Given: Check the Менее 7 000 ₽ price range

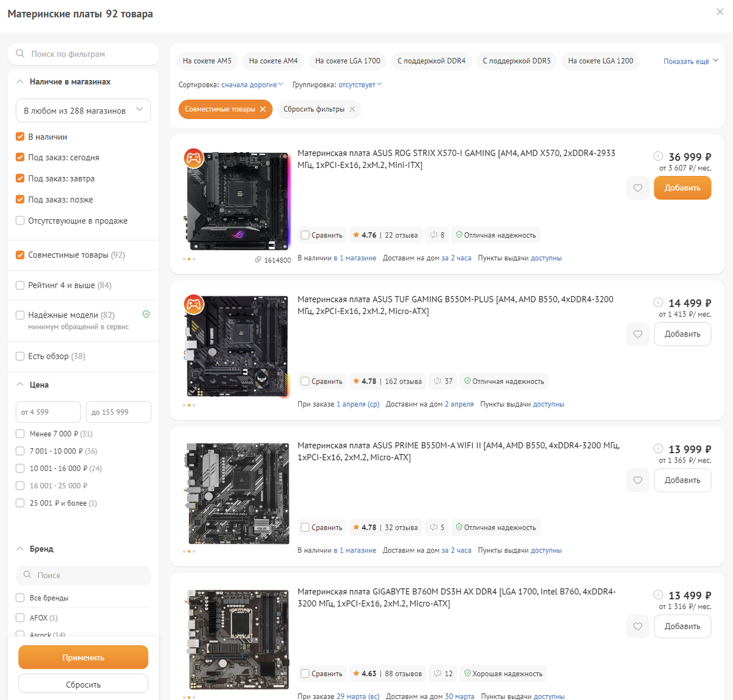Looking at the screenshot, I should [x=20, y=434].
